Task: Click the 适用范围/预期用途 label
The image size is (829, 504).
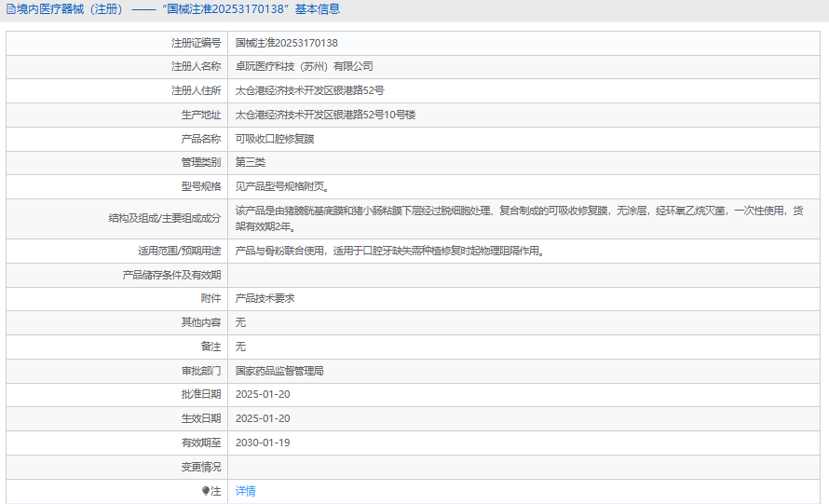Action: pos(179,251)
